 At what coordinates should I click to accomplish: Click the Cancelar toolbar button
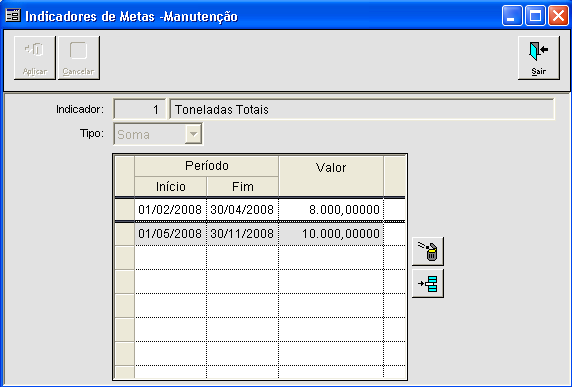[x=79, y=58]
